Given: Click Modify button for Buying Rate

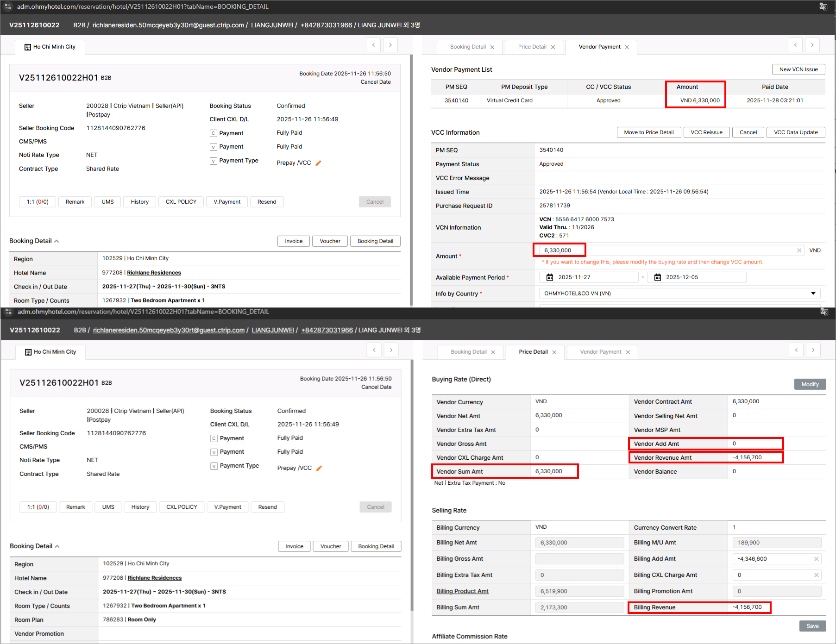Looking at the screenshot, I should tap(810, 384).
